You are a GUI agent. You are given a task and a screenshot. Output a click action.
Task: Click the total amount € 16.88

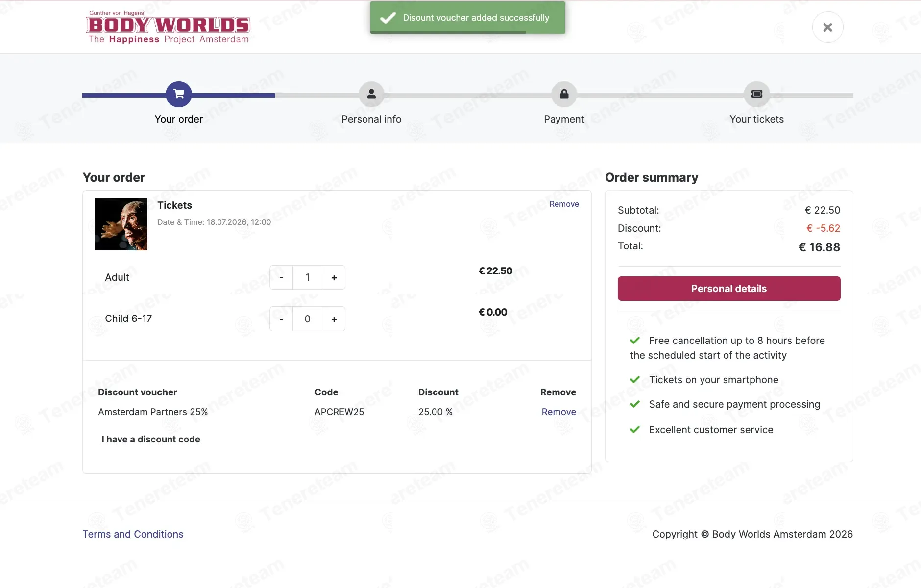click(819, 247)
